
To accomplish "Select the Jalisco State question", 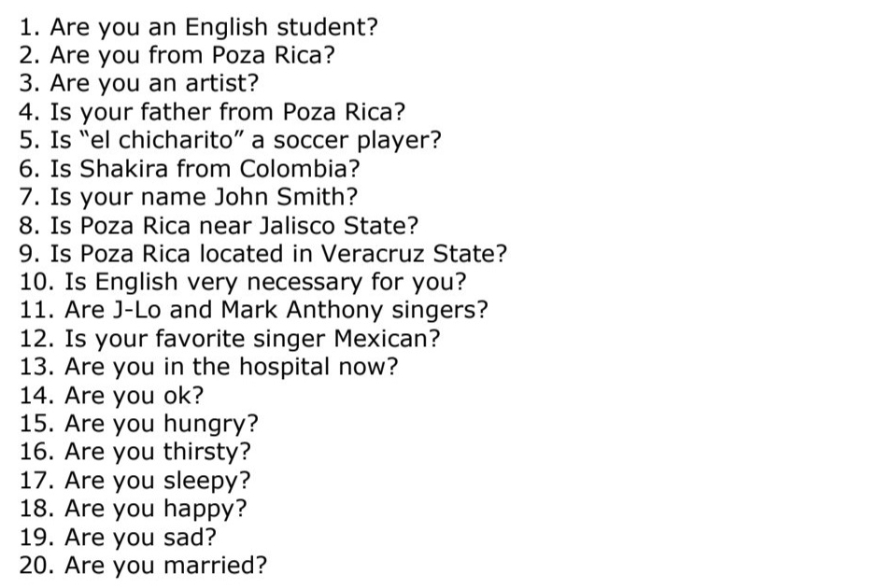I will [x=219, y=226].
